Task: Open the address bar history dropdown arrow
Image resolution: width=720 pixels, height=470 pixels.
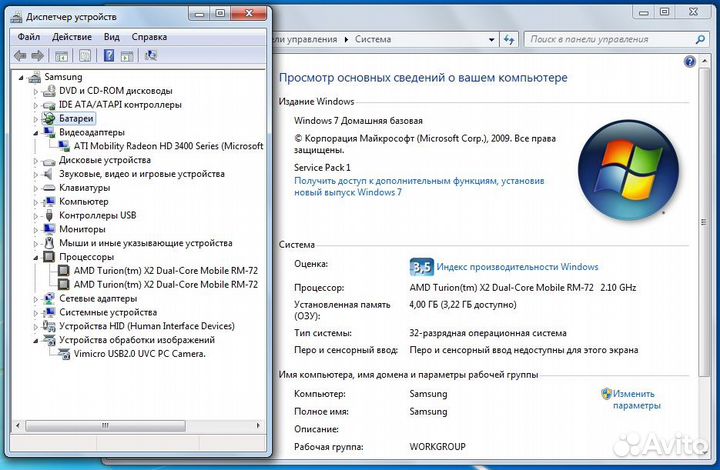Action: (491, 39)
